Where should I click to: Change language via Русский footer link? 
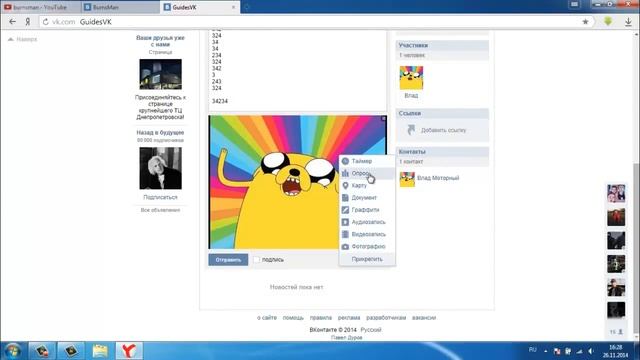371,330
